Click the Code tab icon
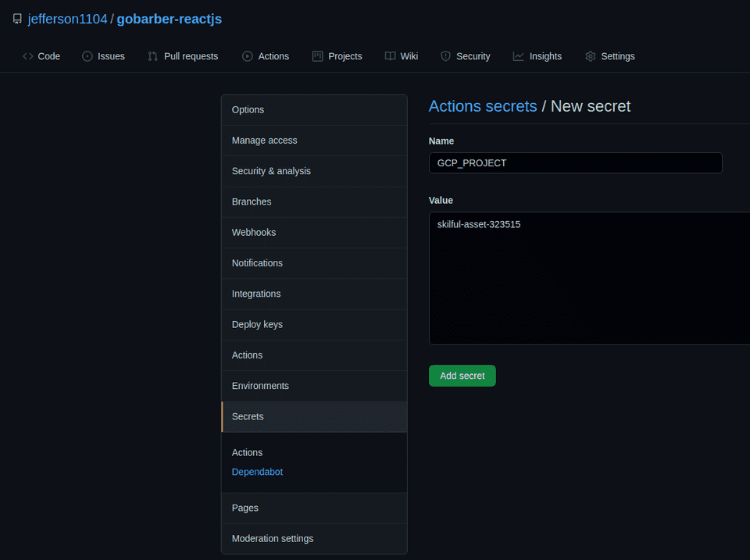The width and height of the screenshot is (750, 560). click(x=28, y=56)
